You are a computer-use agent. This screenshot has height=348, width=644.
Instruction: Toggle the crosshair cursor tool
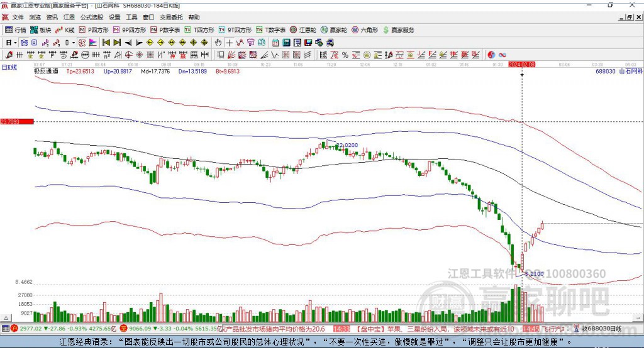229,43
